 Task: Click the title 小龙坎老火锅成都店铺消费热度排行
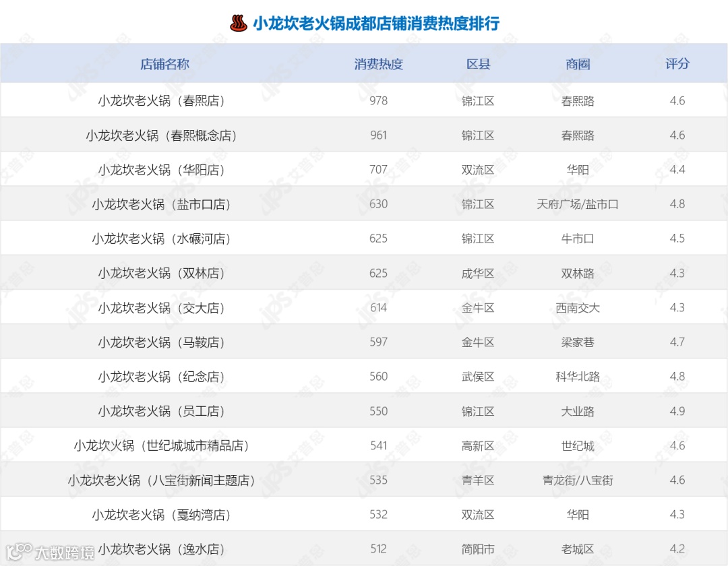pyautogui.click(x=376, y=23)
